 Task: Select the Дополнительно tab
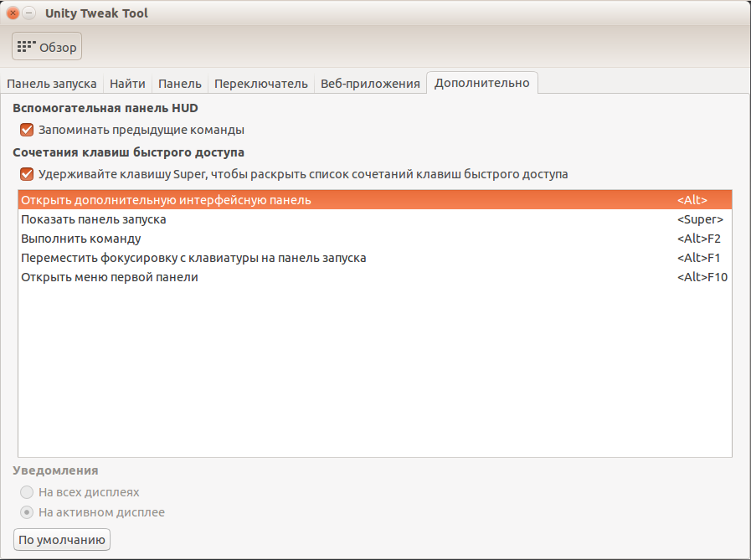coord(481,84)
